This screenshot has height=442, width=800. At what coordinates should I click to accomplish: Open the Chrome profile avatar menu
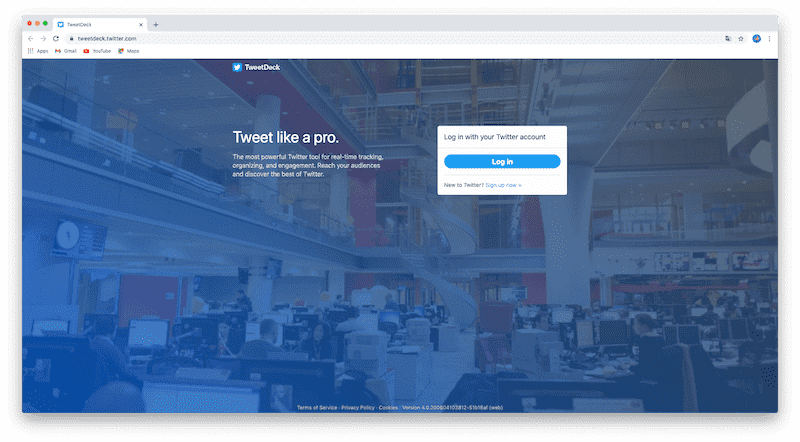[x=756, y=38]
